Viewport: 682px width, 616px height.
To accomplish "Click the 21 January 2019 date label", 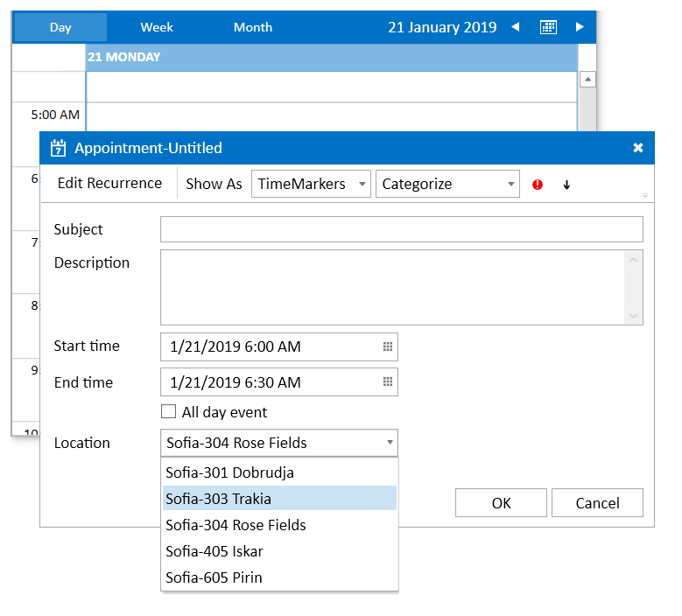I will click(x=442, y=27).
